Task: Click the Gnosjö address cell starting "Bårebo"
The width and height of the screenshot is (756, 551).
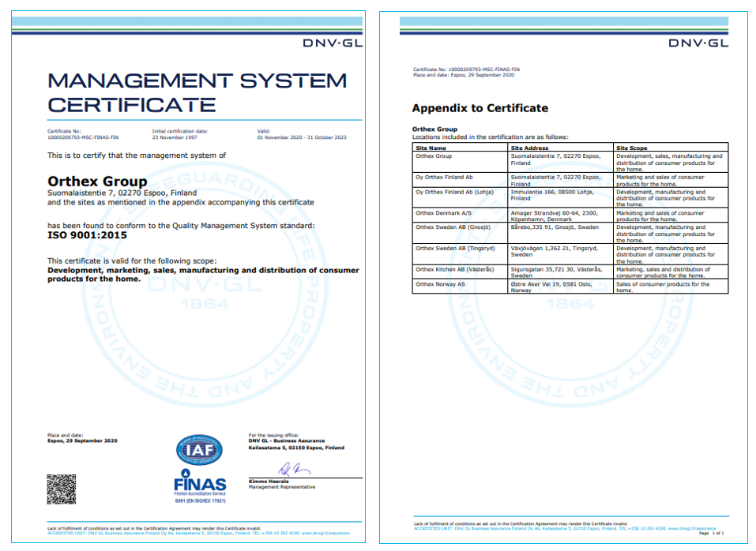Action: (x=560, y=233)
